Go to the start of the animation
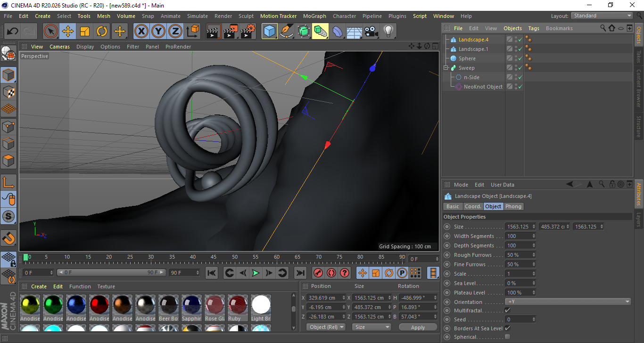Image resolution: width=644 pixels, height=343 pixels. (x=212, y=273)
